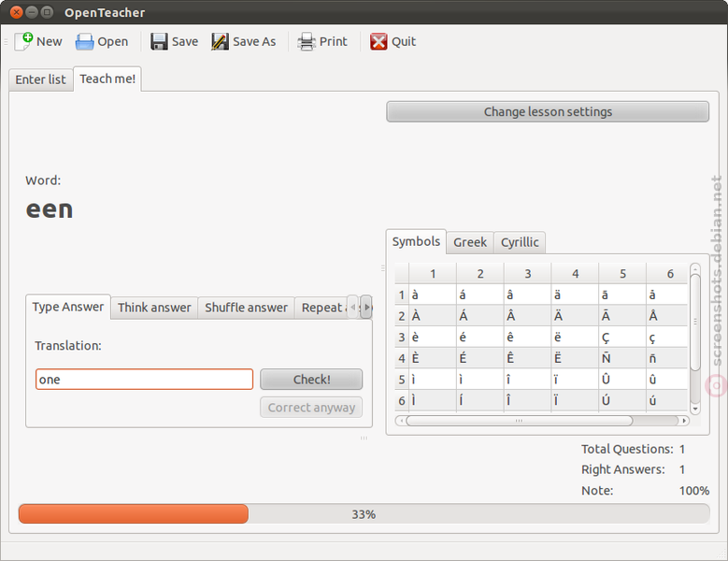
Task: Select the Teach me! tab
Action: pos(107,79)
